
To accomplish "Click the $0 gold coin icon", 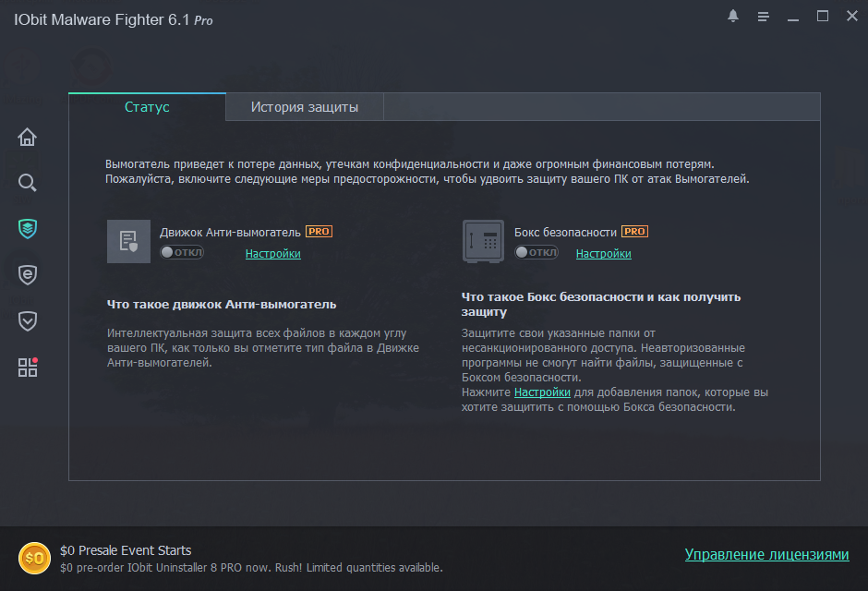I will [x=34, y=558].
